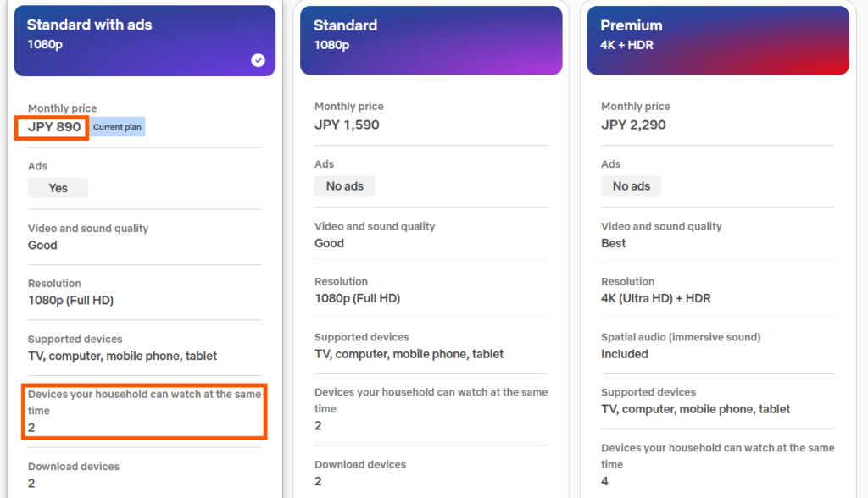This screenshot has height=498, width=868.
Task: Click the Yes ads badge
Action: point(58,188)
